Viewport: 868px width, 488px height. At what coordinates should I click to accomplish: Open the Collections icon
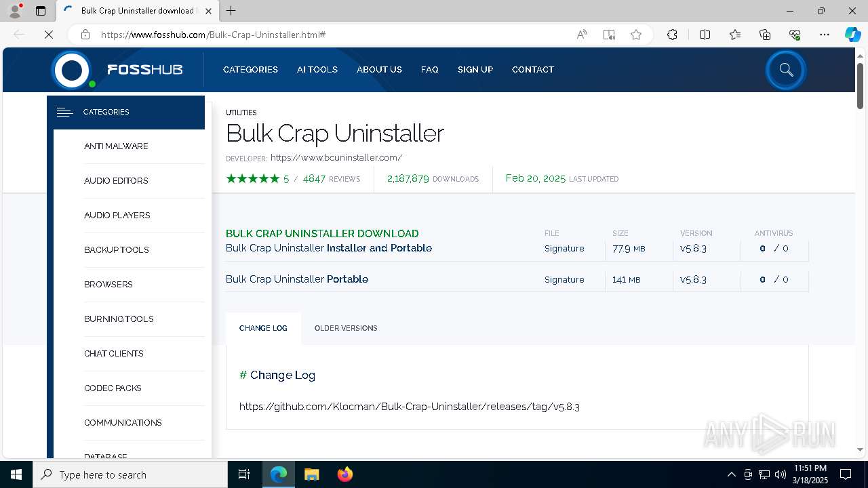click(765, 35)
